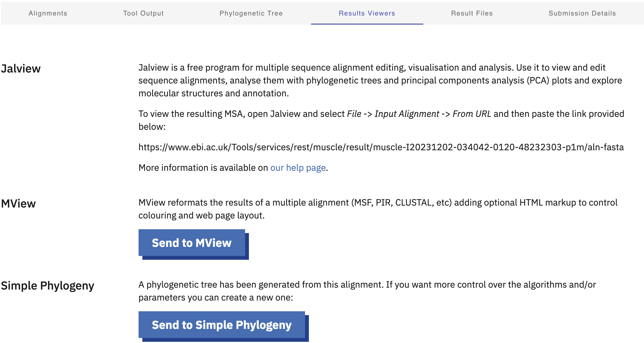Click the Jalview section heading
644x343 pixels.
pos(21,68)
